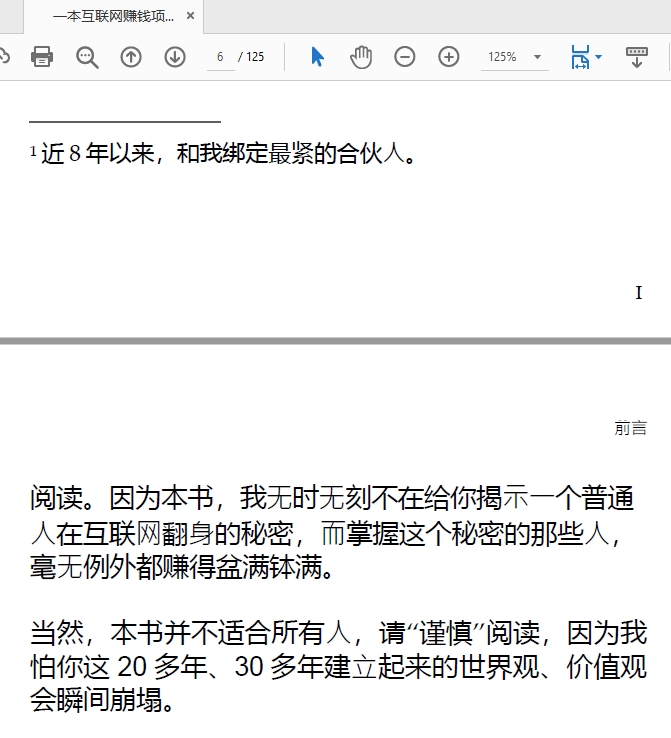Click the 前言 page header text
This screenshot has height=738, width=671.
pos(630,428)
